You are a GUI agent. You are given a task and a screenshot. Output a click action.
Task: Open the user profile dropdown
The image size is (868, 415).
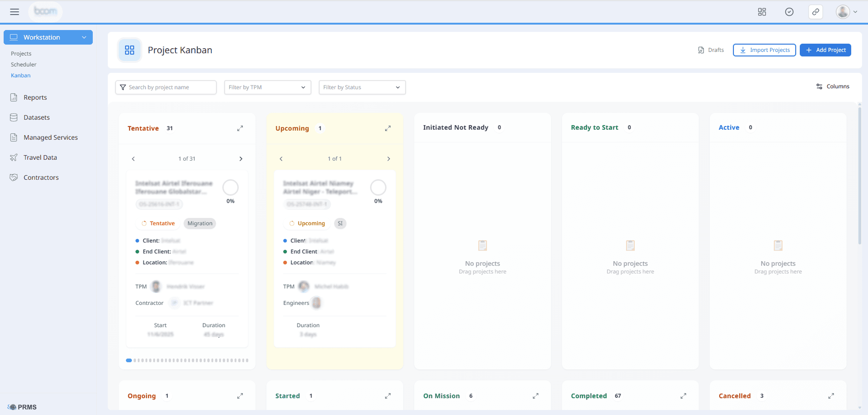847,12
